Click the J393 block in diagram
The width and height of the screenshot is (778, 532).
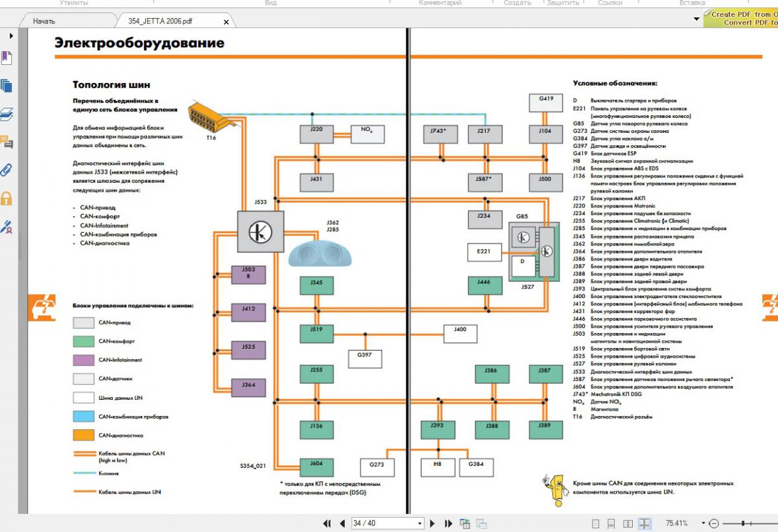pyautogui.click(x=438, y=430)
